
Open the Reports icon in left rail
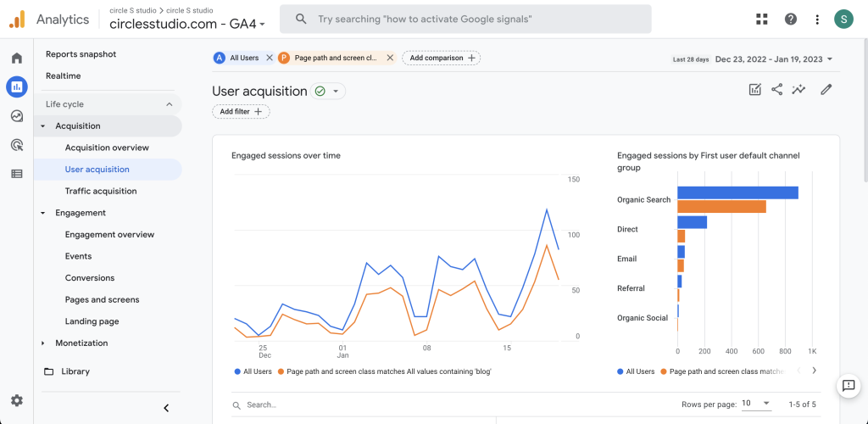click(17, 86)
